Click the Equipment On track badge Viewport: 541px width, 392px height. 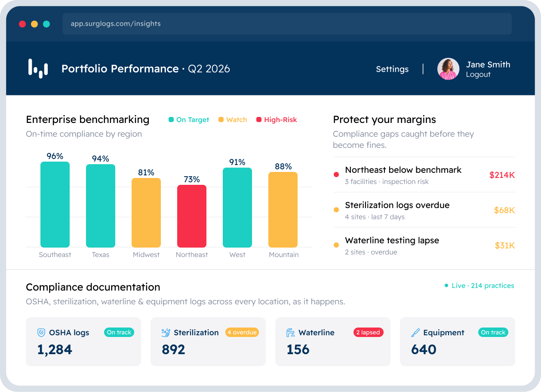(x=493, y=332)
